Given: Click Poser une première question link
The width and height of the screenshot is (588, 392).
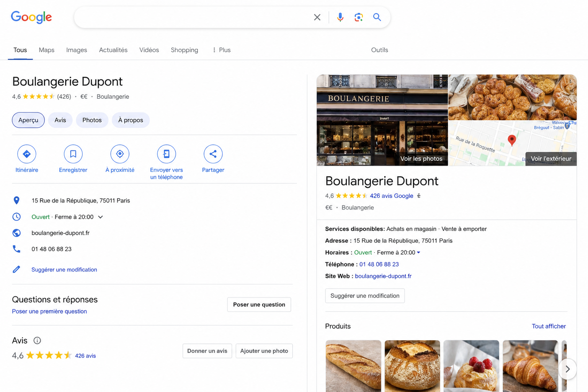Looking at the screenshot, I should coord(49,311).
